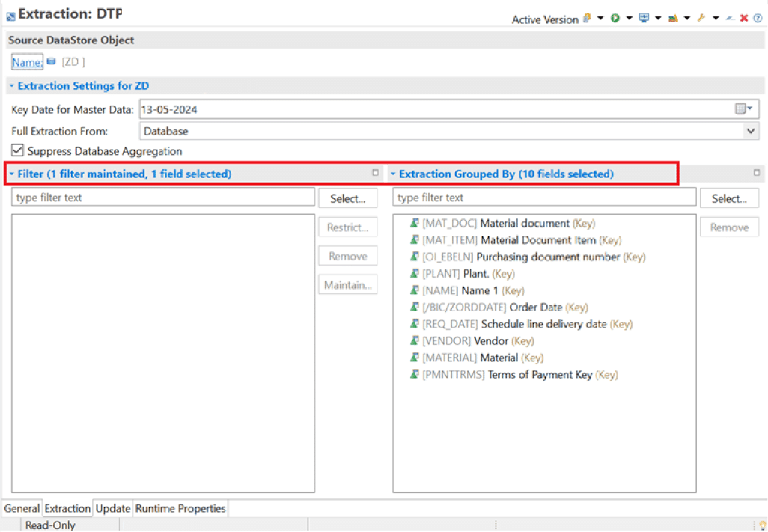This screenshot has height=532, width=768.
Task: Click the icon beside VENDOR Vendor row
Action: (415, 340)
